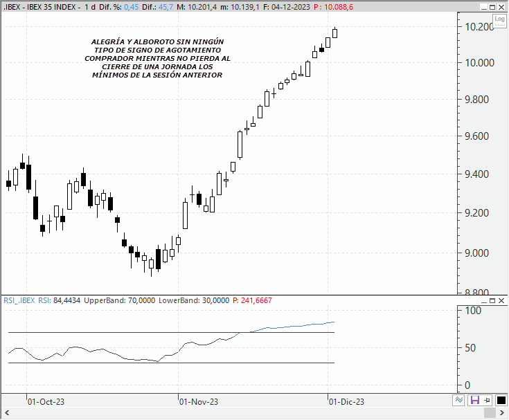Click the 01-Nov-23 date axis label

pyautogui.click(x=199, y=402)
